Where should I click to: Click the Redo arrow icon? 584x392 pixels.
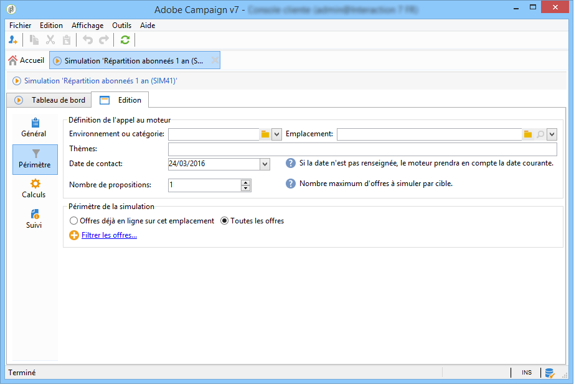[103, 40]
